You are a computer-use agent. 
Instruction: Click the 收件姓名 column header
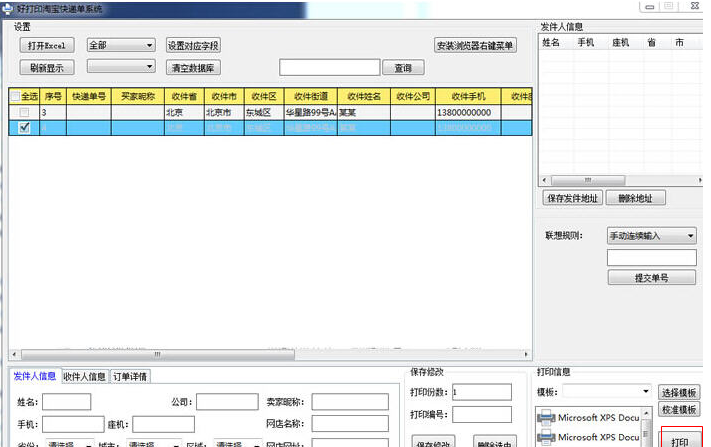click(364, 97)
